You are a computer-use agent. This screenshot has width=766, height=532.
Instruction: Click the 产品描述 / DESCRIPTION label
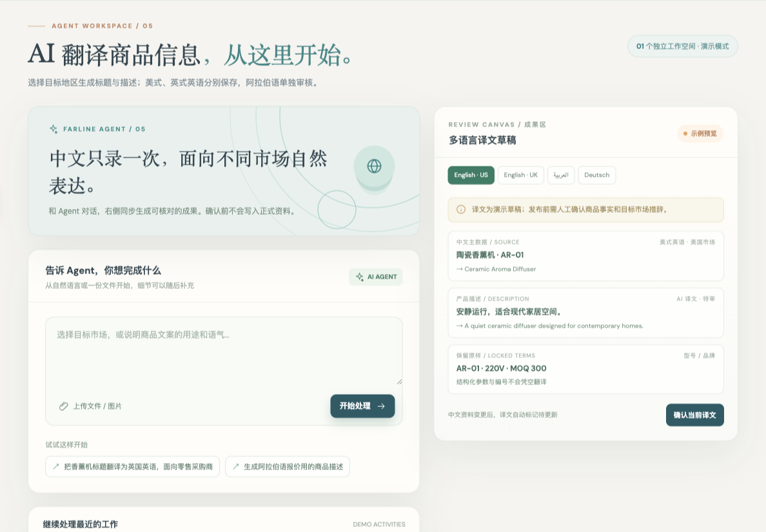coord(493,299)
